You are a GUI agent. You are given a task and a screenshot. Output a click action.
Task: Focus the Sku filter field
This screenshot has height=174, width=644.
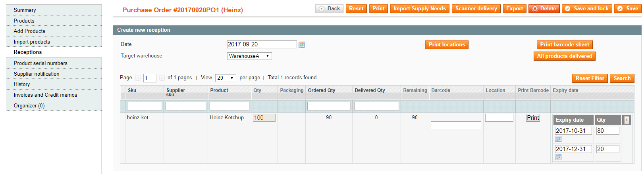[145, 106]
